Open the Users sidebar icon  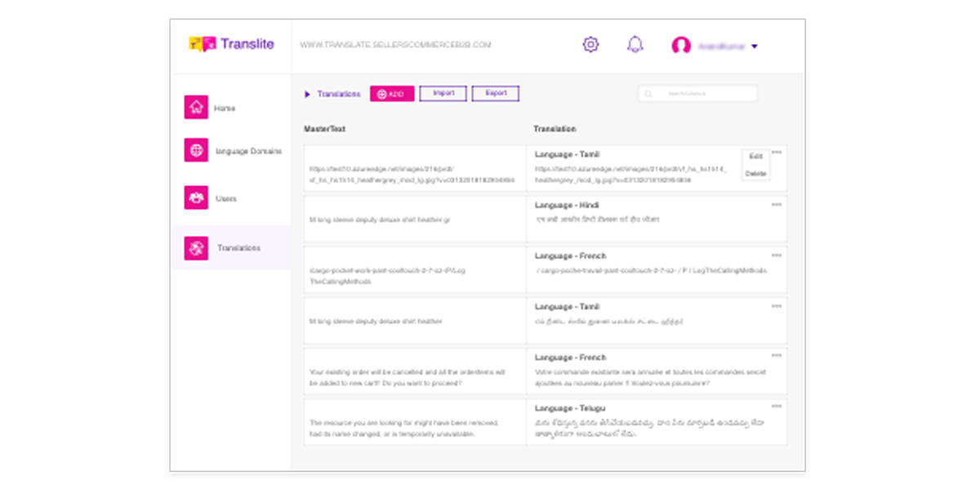click(196, 198)
